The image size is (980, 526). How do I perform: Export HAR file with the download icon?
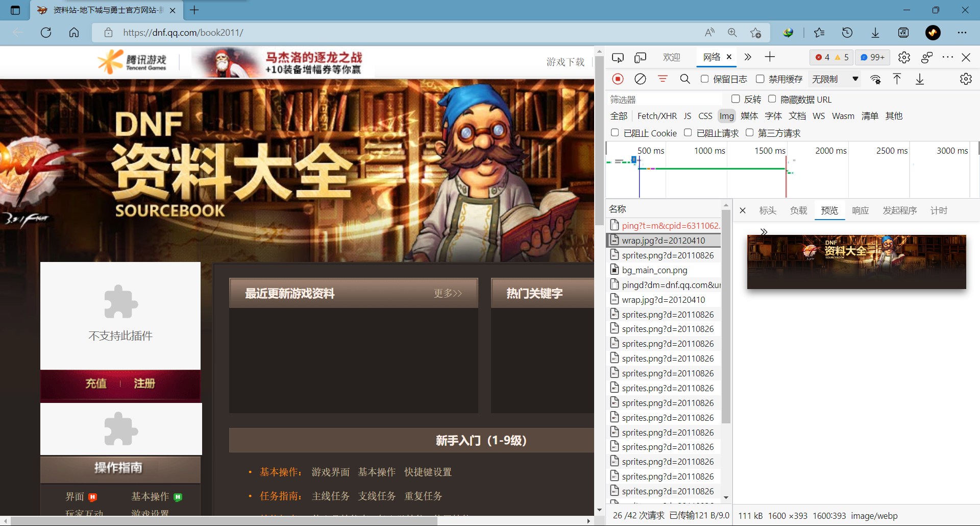tap(920, 80)
